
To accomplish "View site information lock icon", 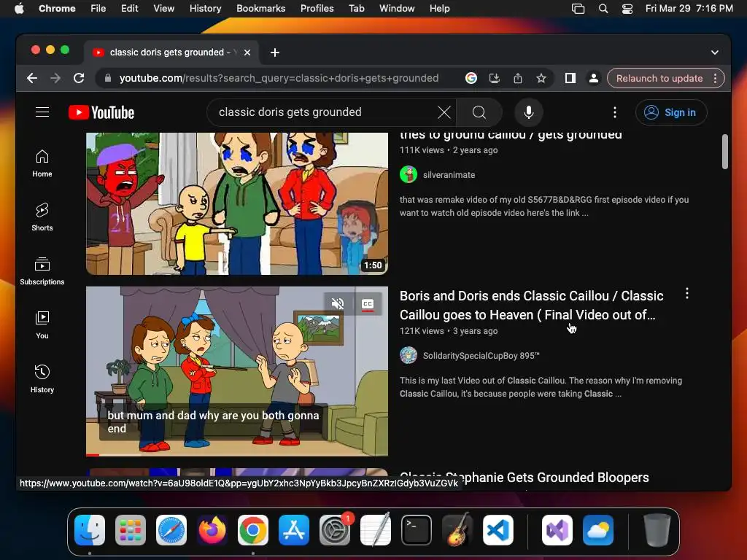I will [108, 78].
